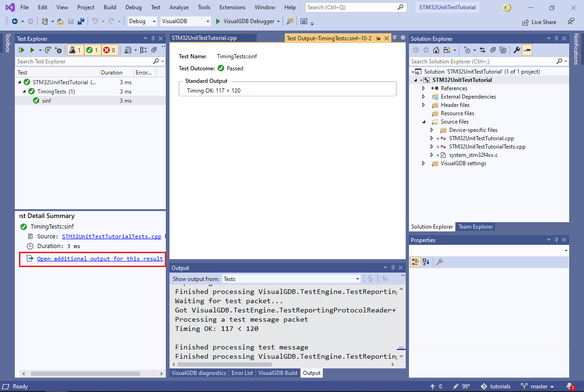Collapse all nodes in Solution Explorer

tap(493, 50)
